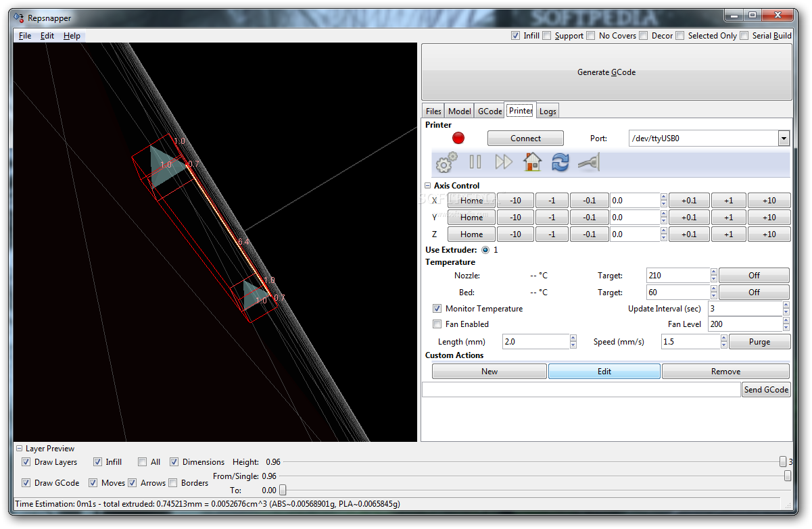Click the plug power toggle icon
This screenshot has width=812, height=529.
[x=589, y=162]
